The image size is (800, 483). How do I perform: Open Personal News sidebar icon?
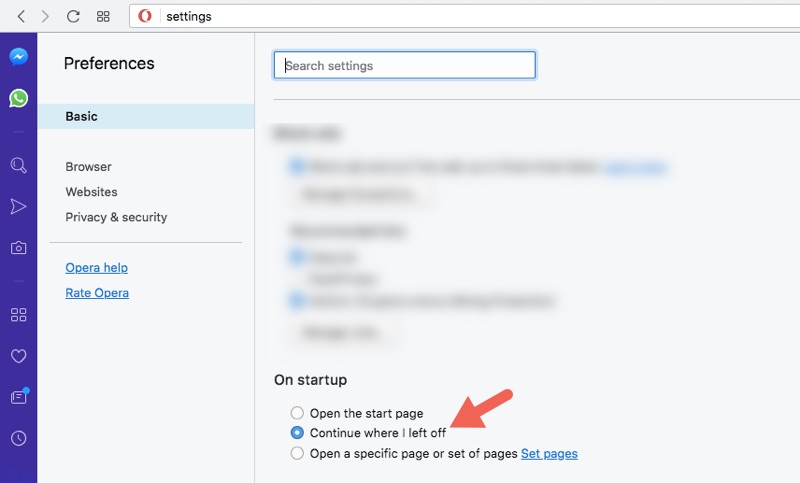[x=19, y=396]
